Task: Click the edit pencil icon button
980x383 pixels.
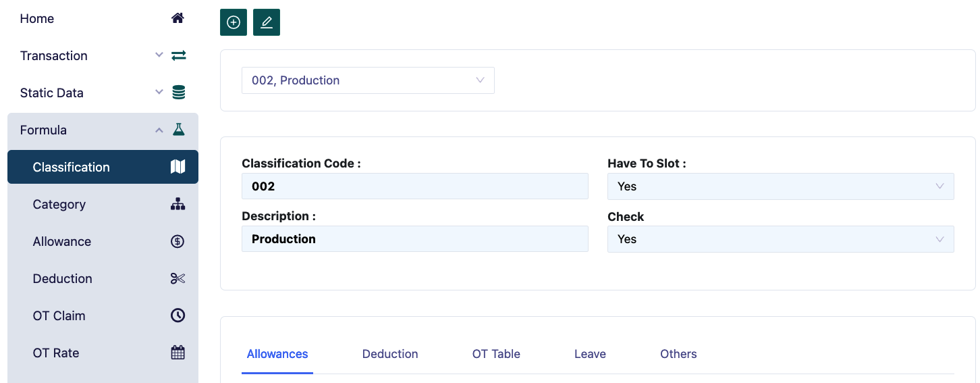Action: (x=267, y=22)
